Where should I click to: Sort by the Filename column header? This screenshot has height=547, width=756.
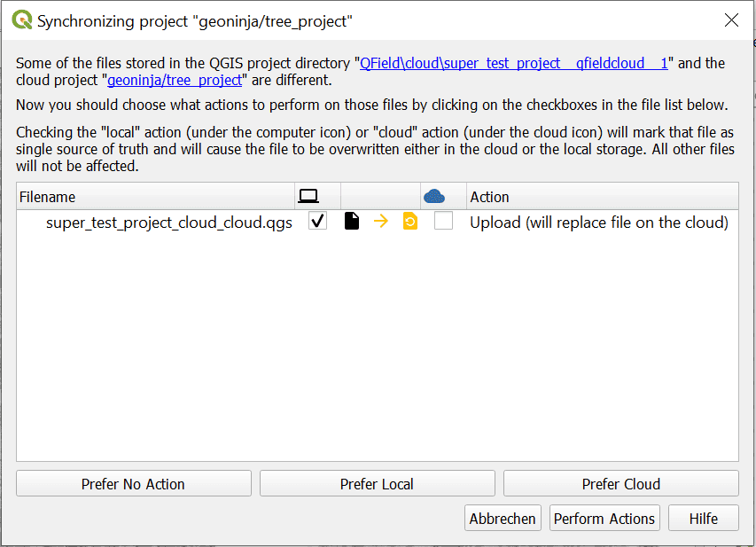pos(155,196)
